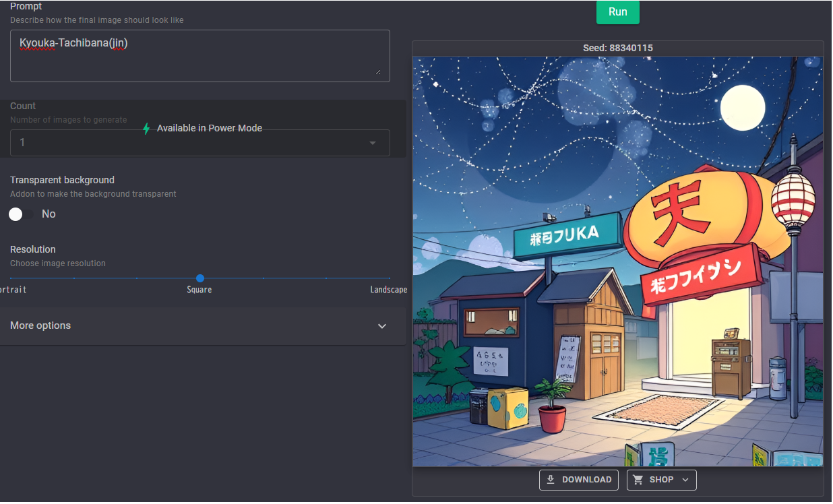833x504 pixels.
Task: Expand More options with the chevron
Action: (x=382, y=326)
